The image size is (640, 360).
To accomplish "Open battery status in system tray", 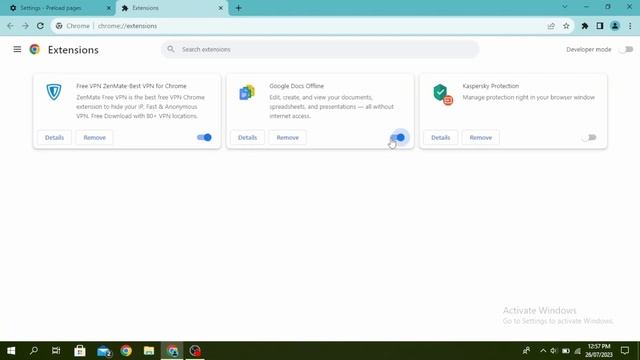I will (x=566, y=351).
